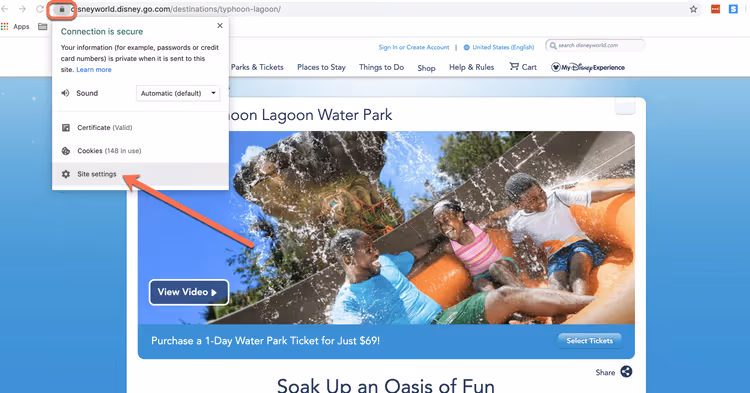Follow the Learn more link
Image resolution: width=750 pixels, height=393 pixels.
point(94,70)
